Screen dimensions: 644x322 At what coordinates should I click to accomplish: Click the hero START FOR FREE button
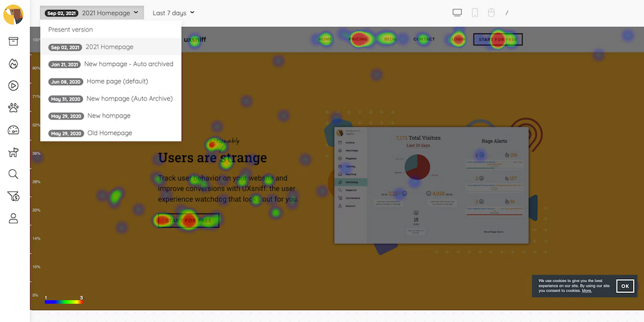click(189, 221)
